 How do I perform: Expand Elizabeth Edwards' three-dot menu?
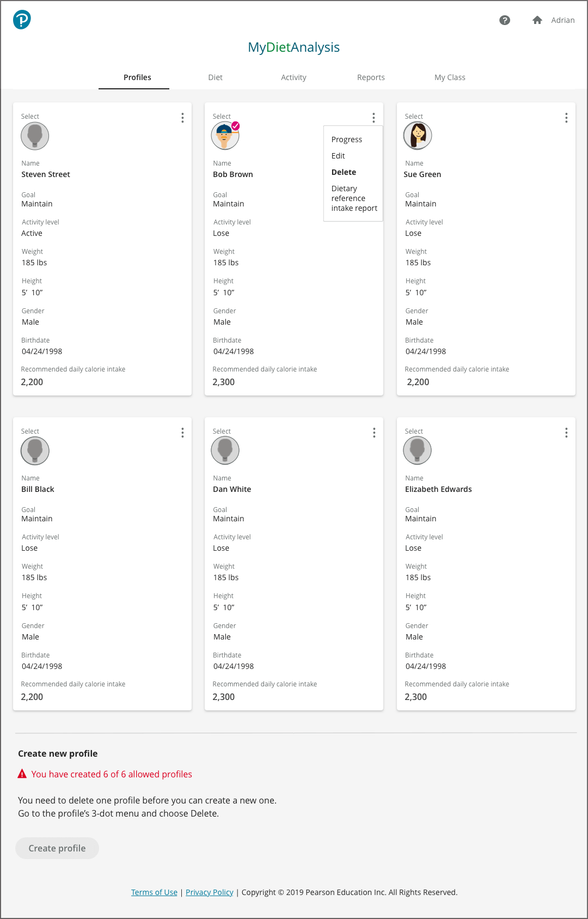(566, 433)
